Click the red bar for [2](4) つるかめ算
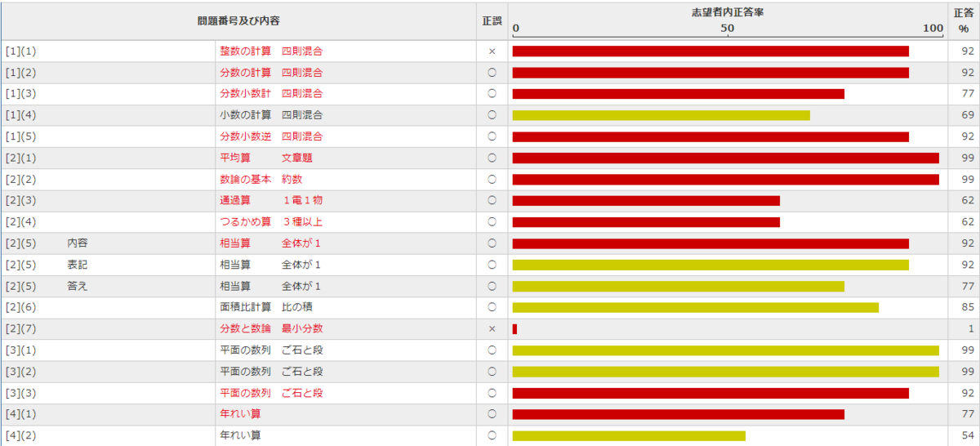 pos(646,221)
